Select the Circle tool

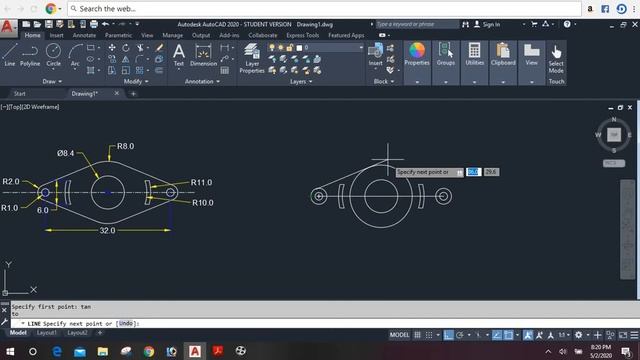53,55
